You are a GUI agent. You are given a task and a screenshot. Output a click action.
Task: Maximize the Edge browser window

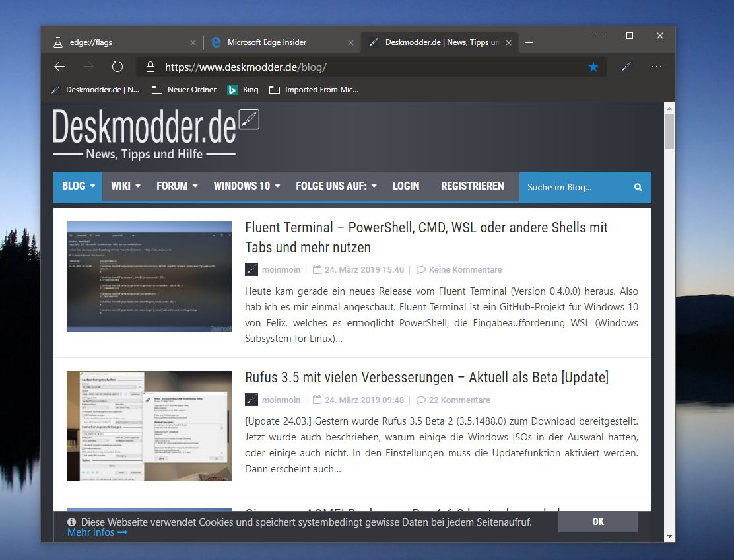[630, 36]
